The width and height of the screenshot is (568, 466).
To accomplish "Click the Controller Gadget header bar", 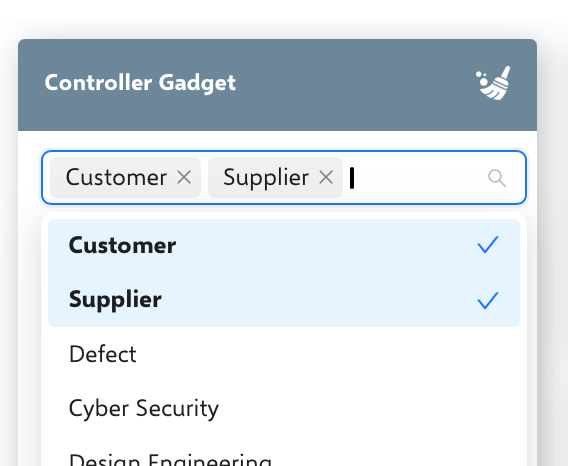I will [x=277, y=85].
